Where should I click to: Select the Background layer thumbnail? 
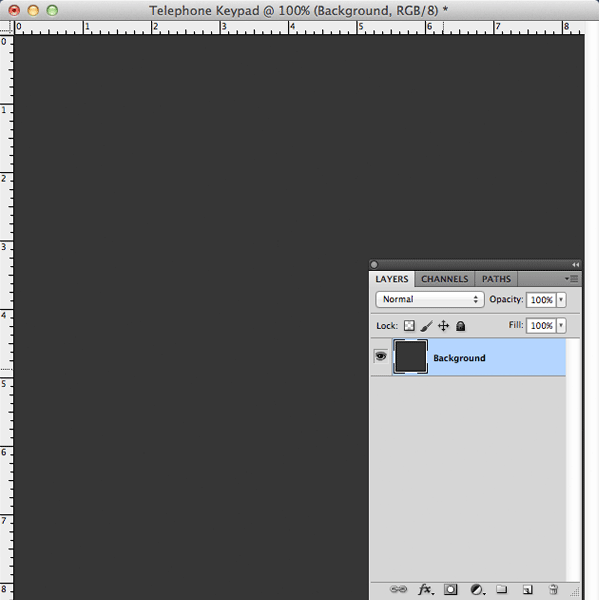(x=411, y=357)
